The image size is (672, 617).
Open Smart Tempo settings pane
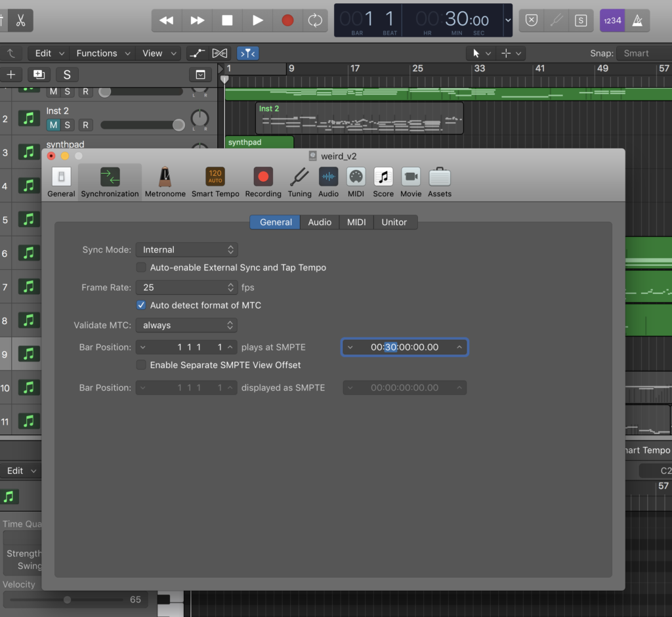(215, 182)
